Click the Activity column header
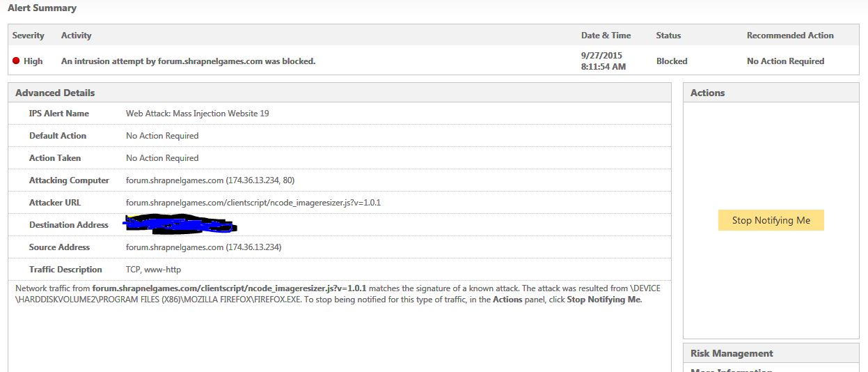The image size is (868, 372). pos(76,36)
